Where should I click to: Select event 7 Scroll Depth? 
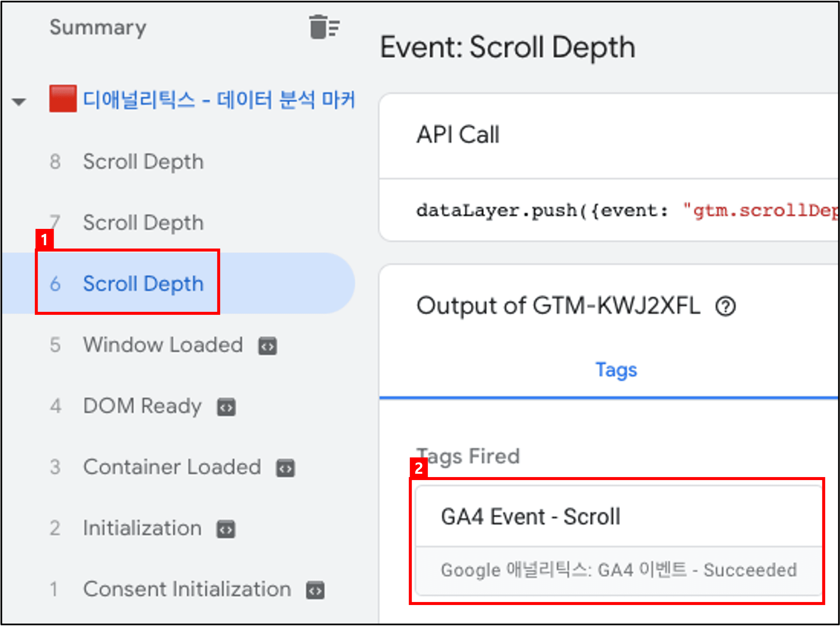(x=178, y=223)
